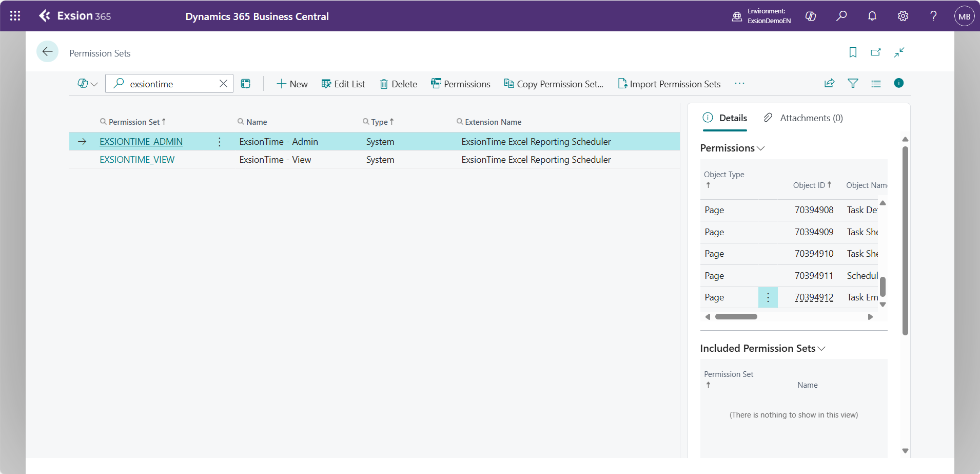Open the Copilot dropdown by the search box
Screen dimensions: 980x474
tap(87, 84)
